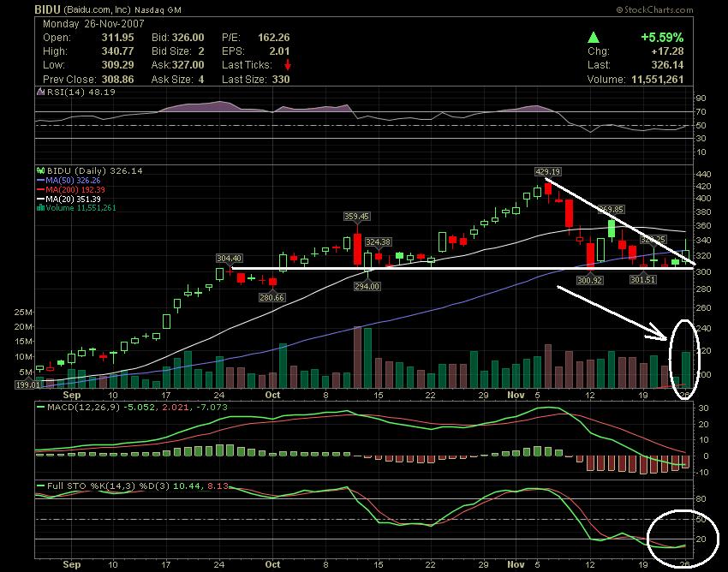The width and height of the screenshot is (728, 572).
Task: Select the +5.59% percent change
Action: pyautogui.click(x=662, y=38)
